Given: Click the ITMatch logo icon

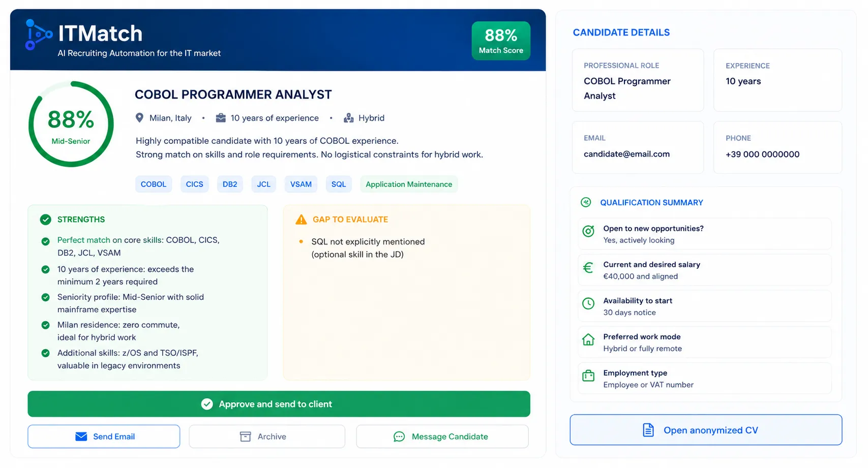Looking at the screenshot, I should [x=39, y=35].
